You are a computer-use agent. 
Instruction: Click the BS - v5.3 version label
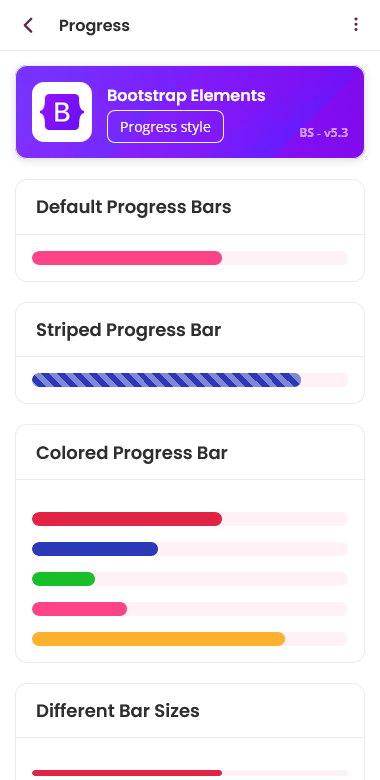(x=324, y=133)
